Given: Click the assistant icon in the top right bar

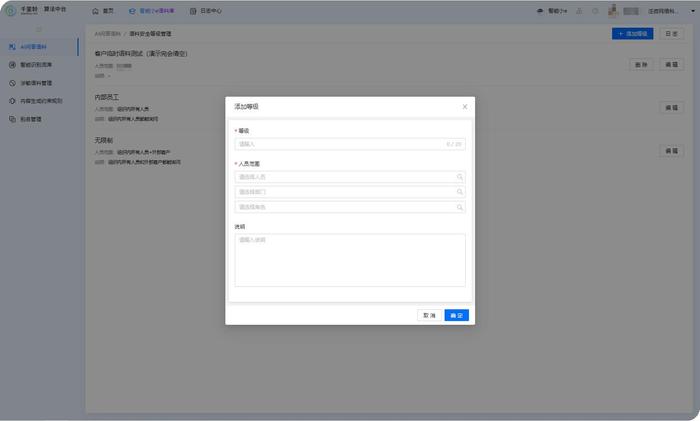Looking at the screenshot, I should point(540,11).
